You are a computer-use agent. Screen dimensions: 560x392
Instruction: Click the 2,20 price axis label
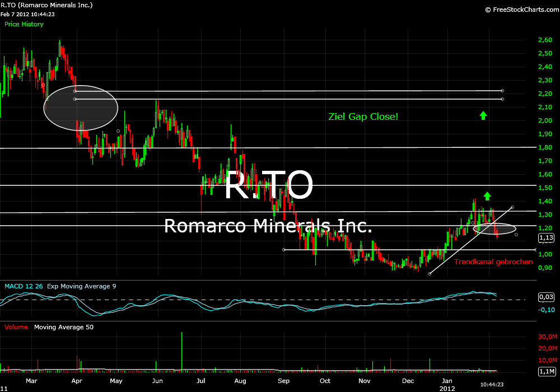point(545,94)
